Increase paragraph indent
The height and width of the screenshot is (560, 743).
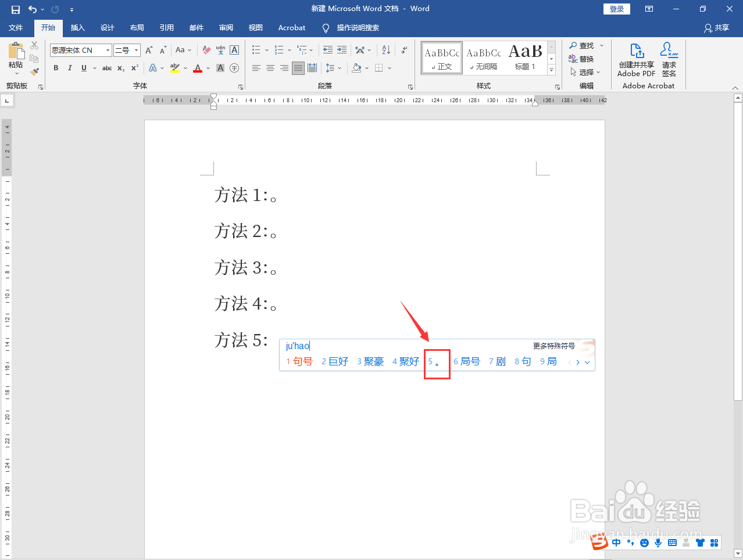tap(342, 50)
